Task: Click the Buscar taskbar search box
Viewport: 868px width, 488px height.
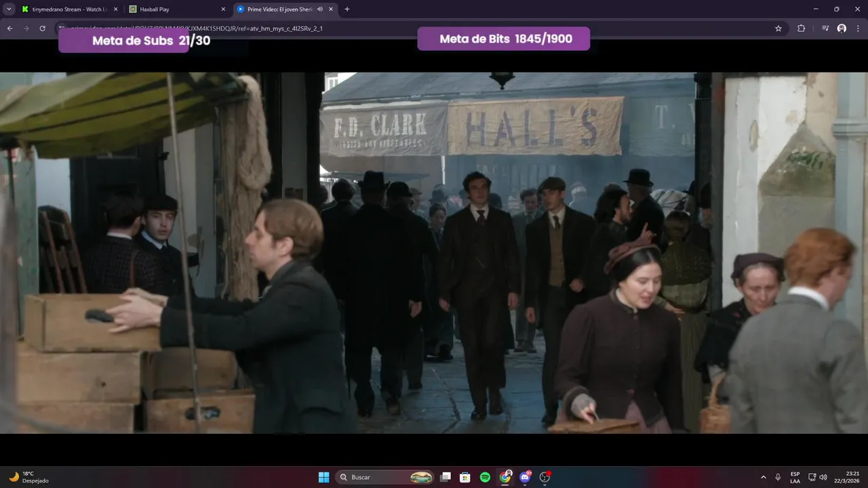Action: click(x=386, y=477)
